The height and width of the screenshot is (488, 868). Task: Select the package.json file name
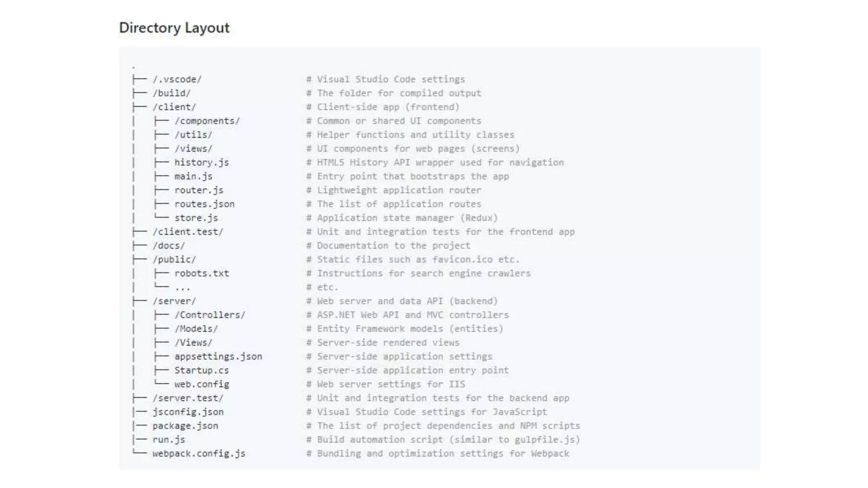tap(185, 426)
